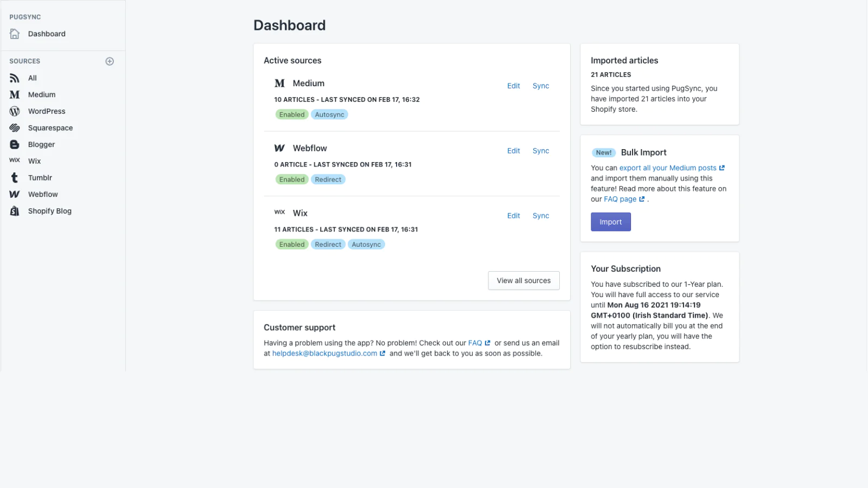Screen dimensions: 868x488
Task: Click the Blogger logo icon in sidebar
Action: tap(15, 144)
